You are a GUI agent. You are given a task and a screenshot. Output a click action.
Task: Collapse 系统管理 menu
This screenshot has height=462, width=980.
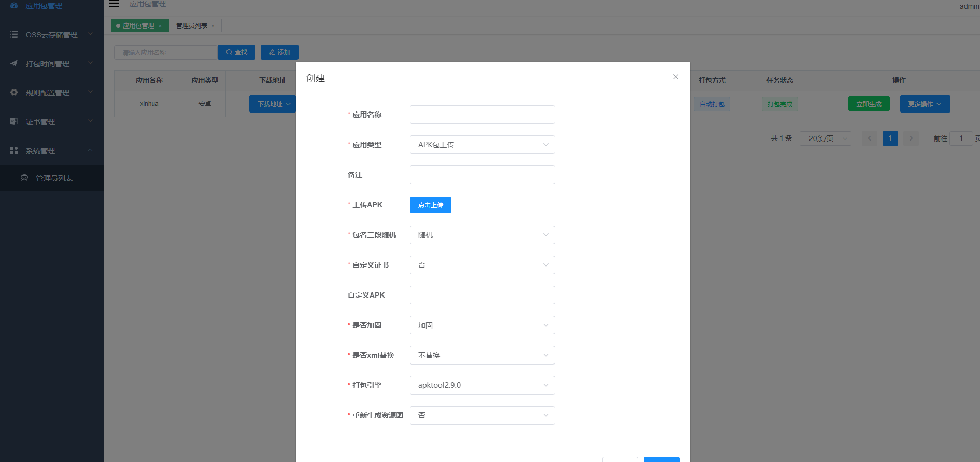click(x=90, y=150)
